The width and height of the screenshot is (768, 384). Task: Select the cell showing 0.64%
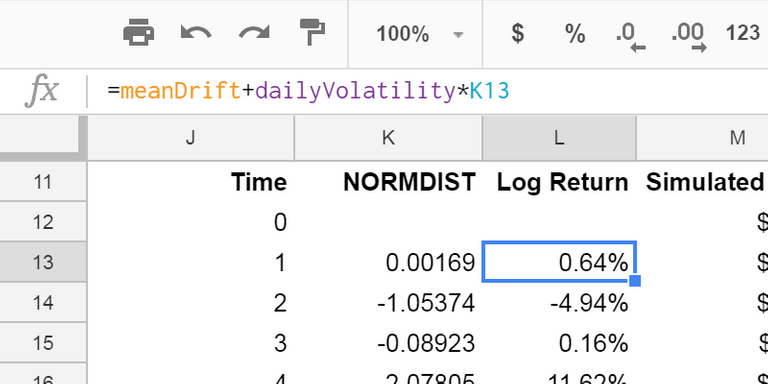coord(559,262)
